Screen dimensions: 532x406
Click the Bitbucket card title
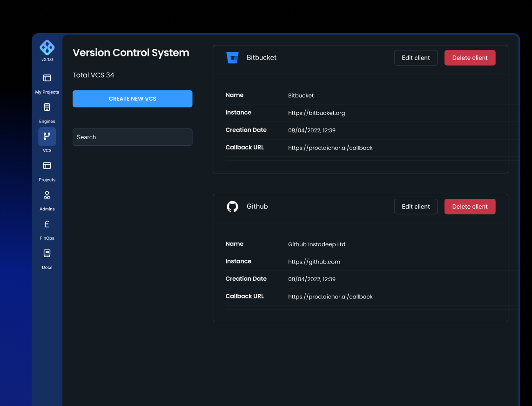(261, 58)
